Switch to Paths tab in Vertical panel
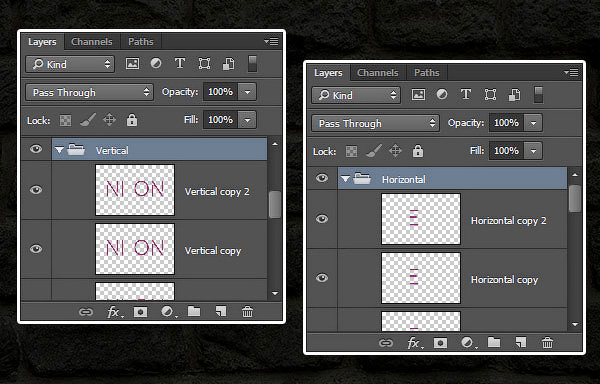 pyautogui.click(x=141, y=42)
